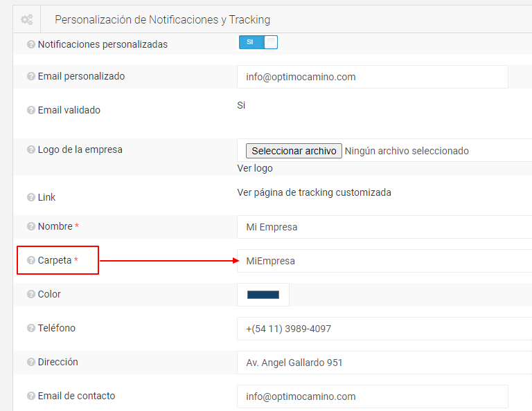Toggle the Notificaciones personalizadas switch
Image resolution: width=532 pixels, height=411 pixels.
pos(258,42)
